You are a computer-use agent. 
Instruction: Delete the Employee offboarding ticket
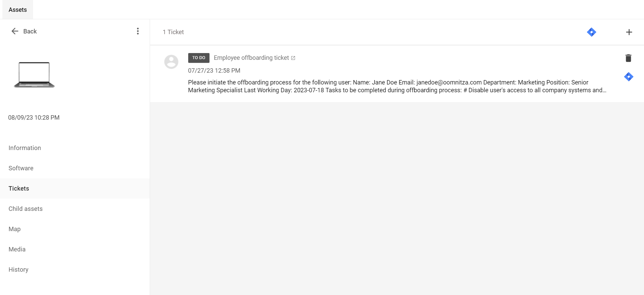click(x=628, y=58)
